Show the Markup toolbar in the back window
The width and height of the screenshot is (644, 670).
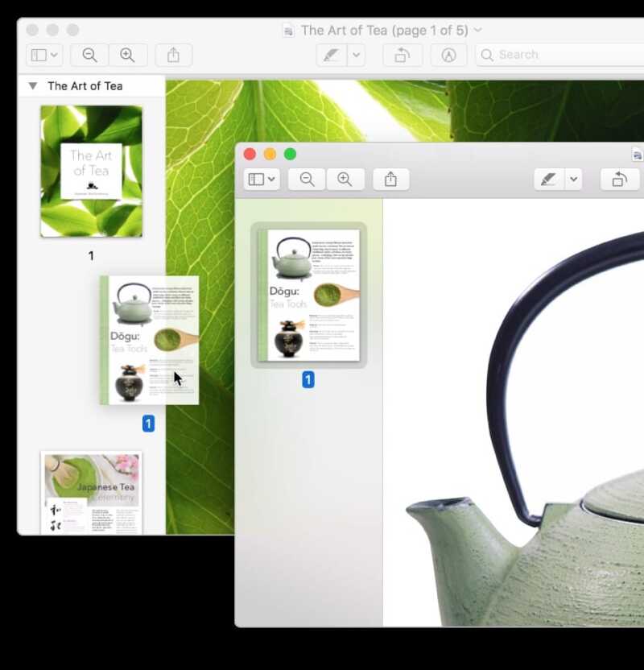448,55
